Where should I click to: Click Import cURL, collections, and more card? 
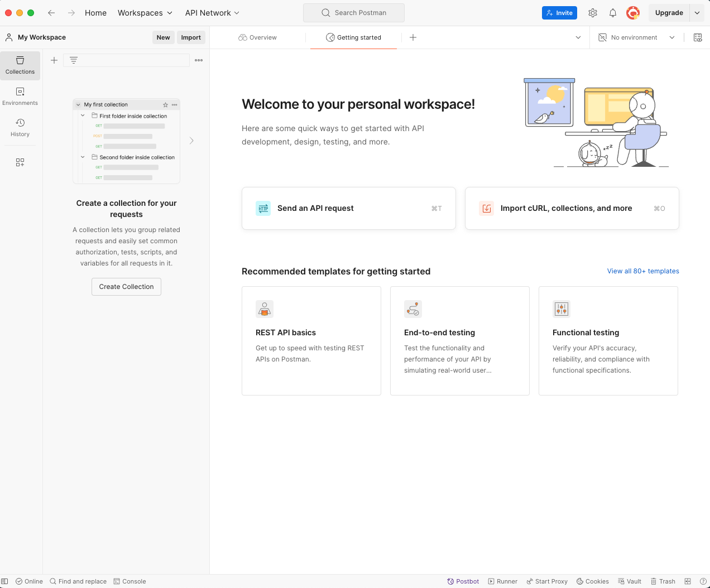point(572,208)
